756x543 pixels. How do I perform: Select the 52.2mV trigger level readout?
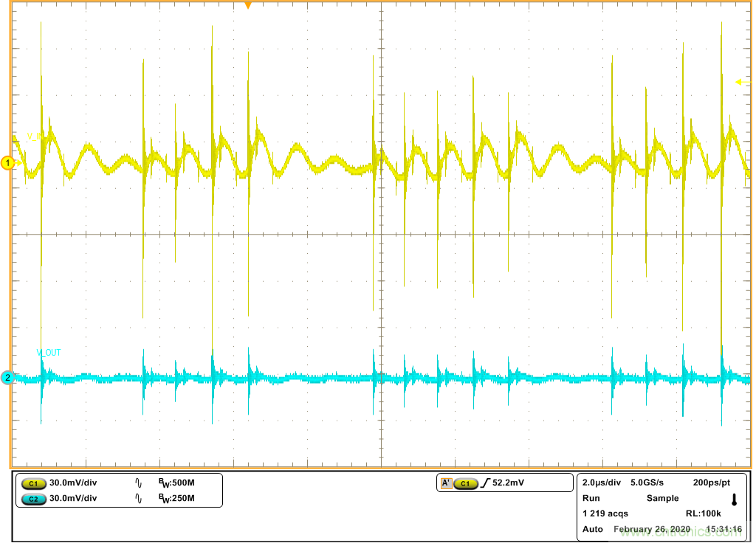pyautogui.click(x=510, y=483)
